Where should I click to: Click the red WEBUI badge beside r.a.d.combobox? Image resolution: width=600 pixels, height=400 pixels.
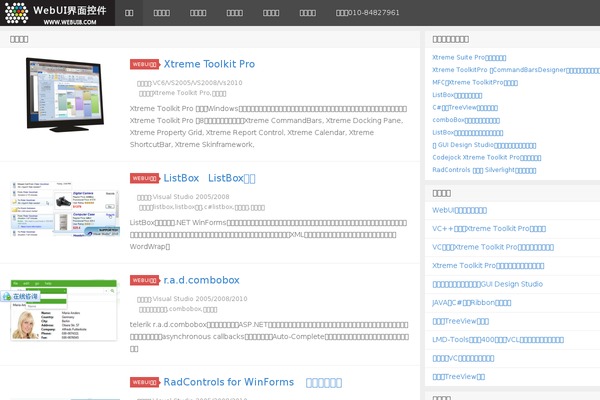coord(145,280)
